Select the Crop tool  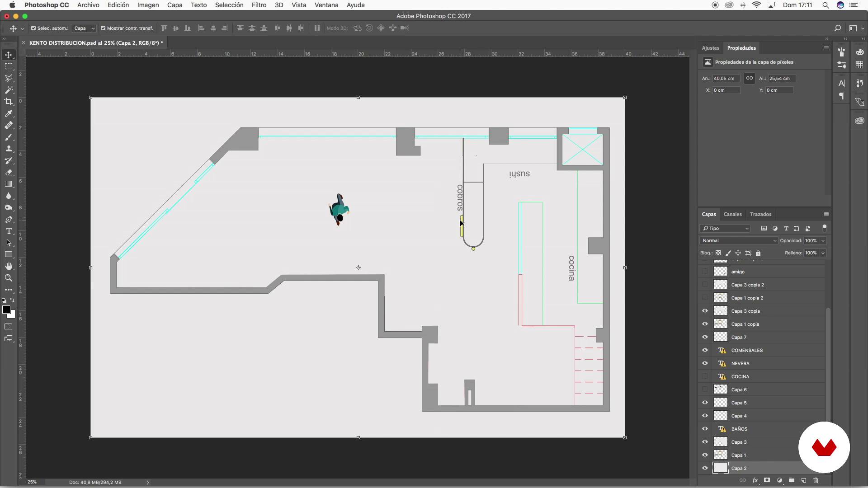click(x=9, y=102)
